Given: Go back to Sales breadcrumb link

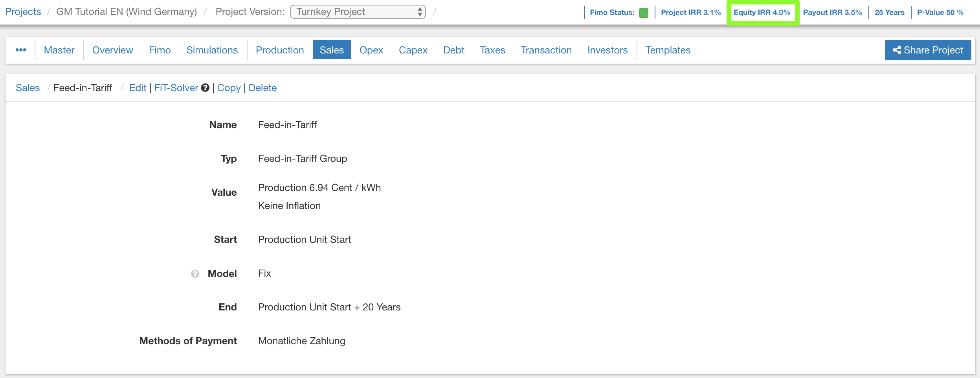Looking at the screenshot, I should [x=28, y=88].
